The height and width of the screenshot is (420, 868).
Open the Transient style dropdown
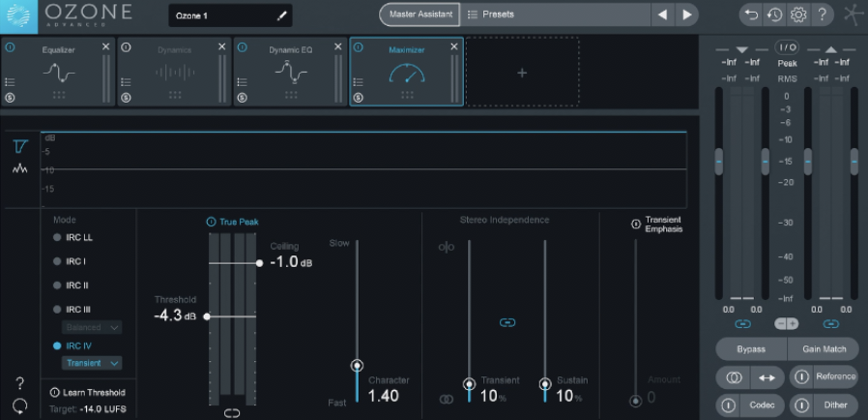(x=92, y=364)
